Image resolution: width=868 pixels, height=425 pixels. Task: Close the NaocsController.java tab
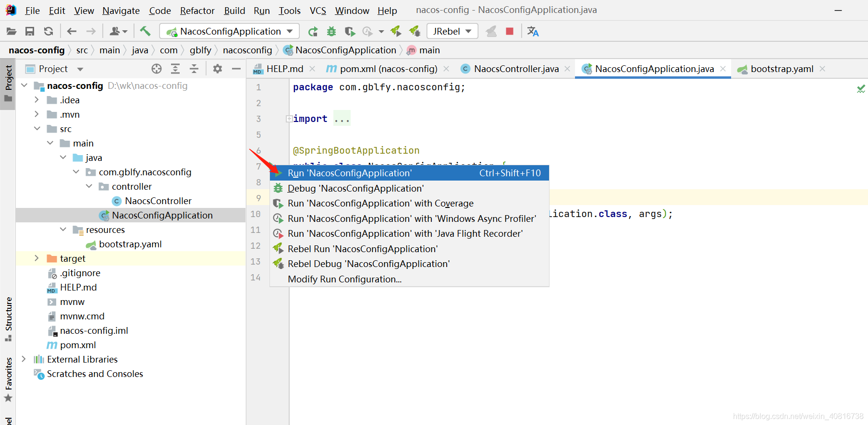(x=567, y=69)
